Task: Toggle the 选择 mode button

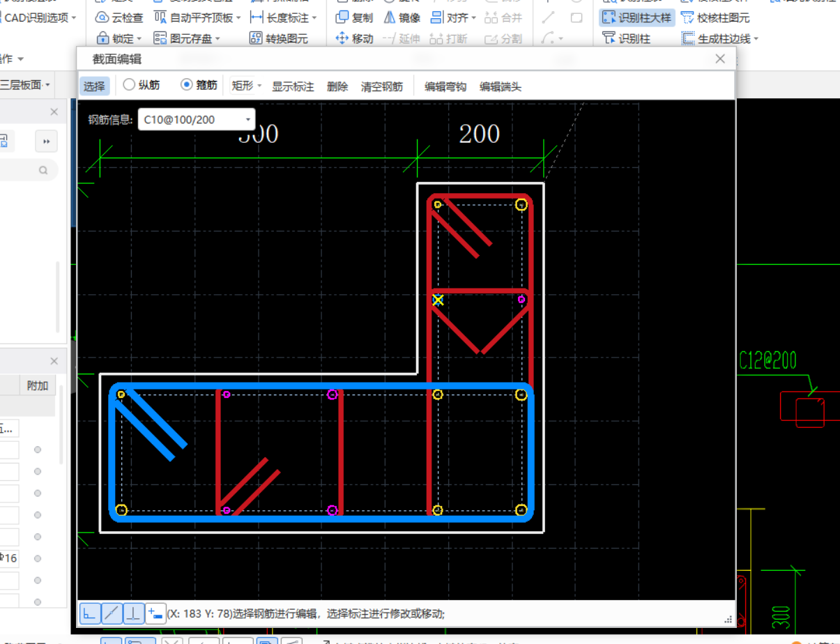Action: pyautogui.click(x=94, y=86)
